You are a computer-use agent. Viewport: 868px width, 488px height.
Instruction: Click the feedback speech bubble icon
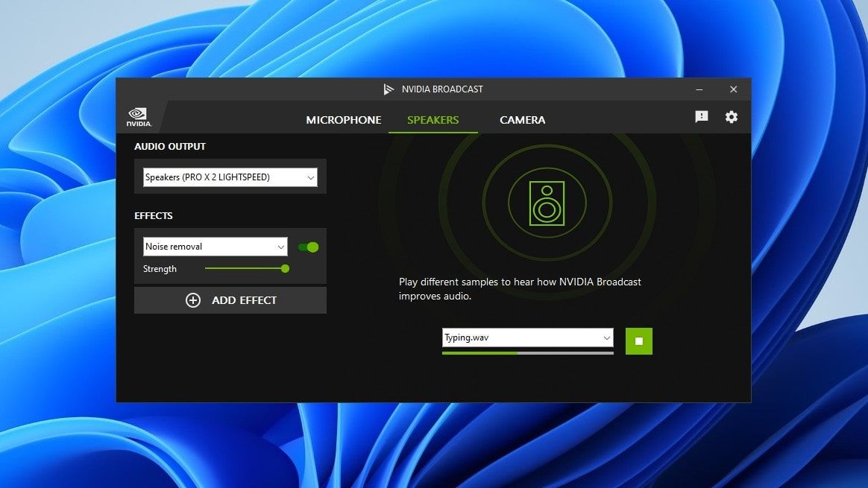(x=702, y=117)
